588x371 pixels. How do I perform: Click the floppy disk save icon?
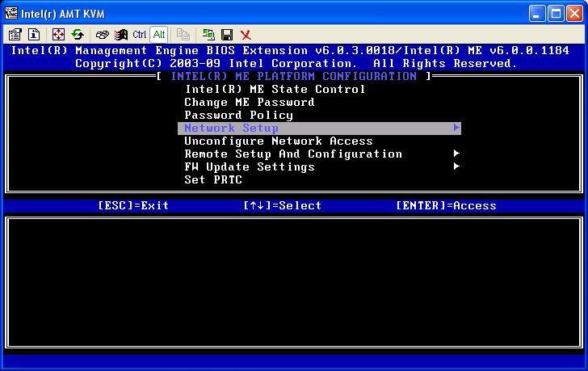(227, 35)
